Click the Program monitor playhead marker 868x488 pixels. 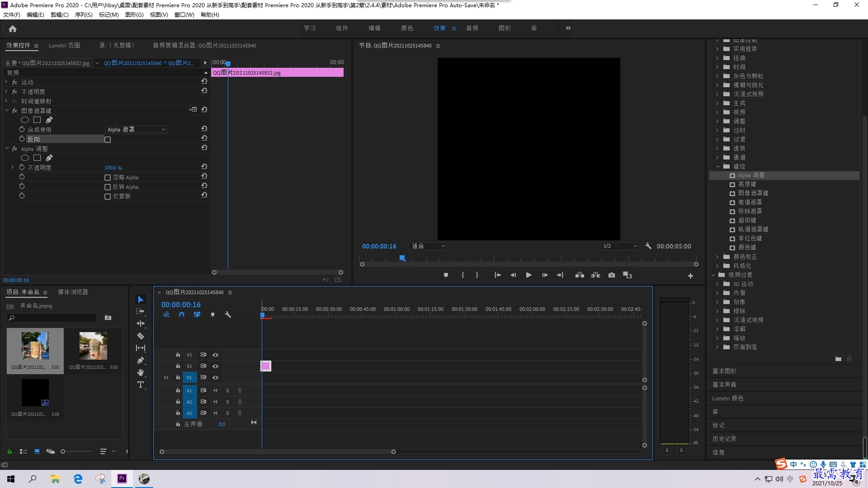[x=402, y=258]
